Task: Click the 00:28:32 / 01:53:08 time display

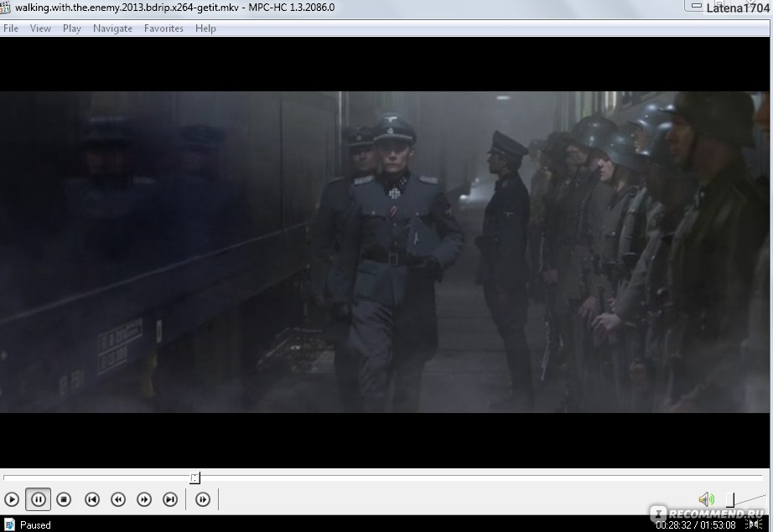Action: point(696,525)
